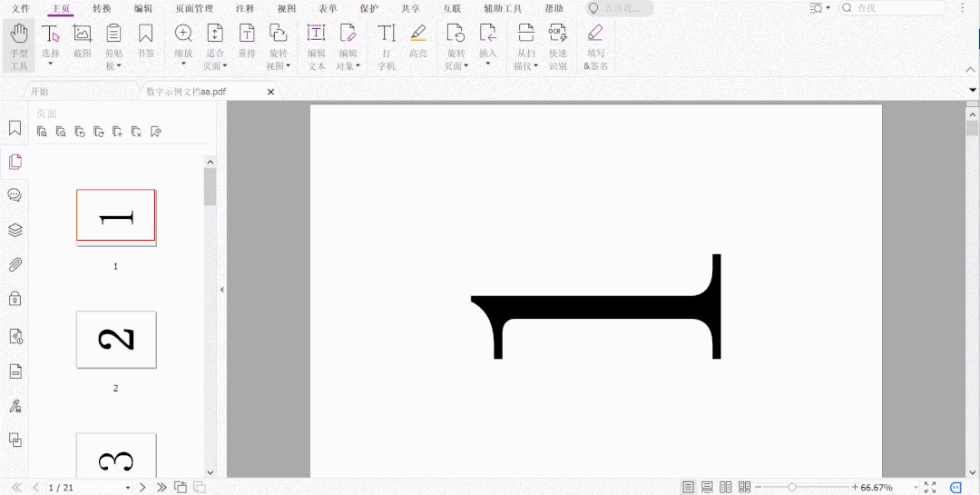Open the Page Management (页面管理) tab
Screen dimensions: 980x495
(194, 8)
